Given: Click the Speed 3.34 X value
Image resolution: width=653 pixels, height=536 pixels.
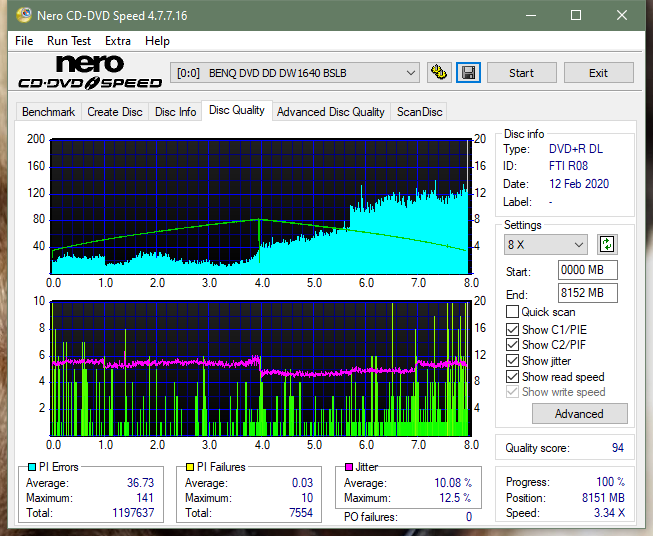Looking at the screenshot, I should pyautogui.click(x=609, y=513).
